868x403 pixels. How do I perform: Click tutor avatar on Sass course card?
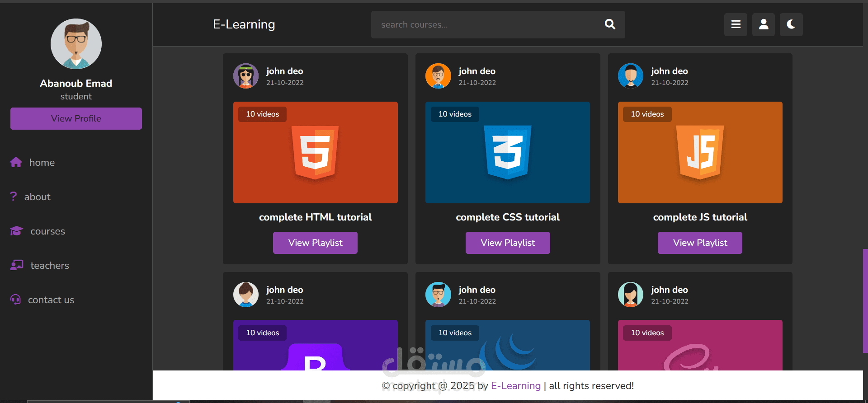(x=631, y=295)
